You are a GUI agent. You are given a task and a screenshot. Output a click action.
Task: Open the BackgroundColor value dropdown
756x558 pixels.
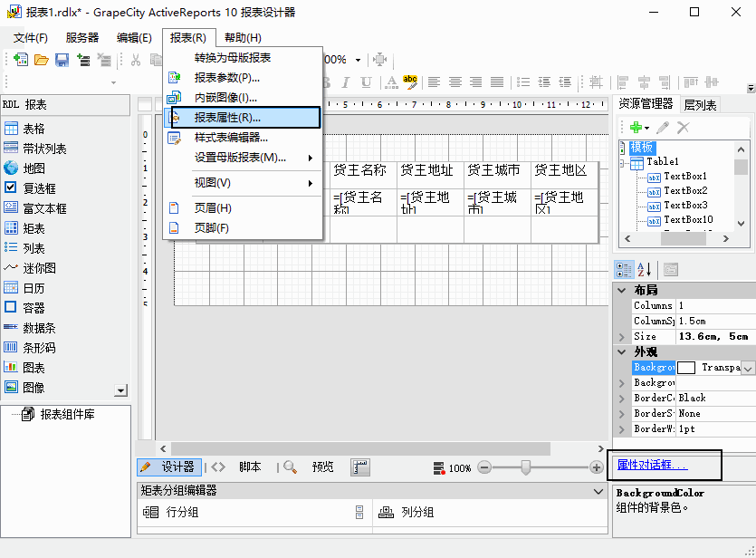[747, 368]
